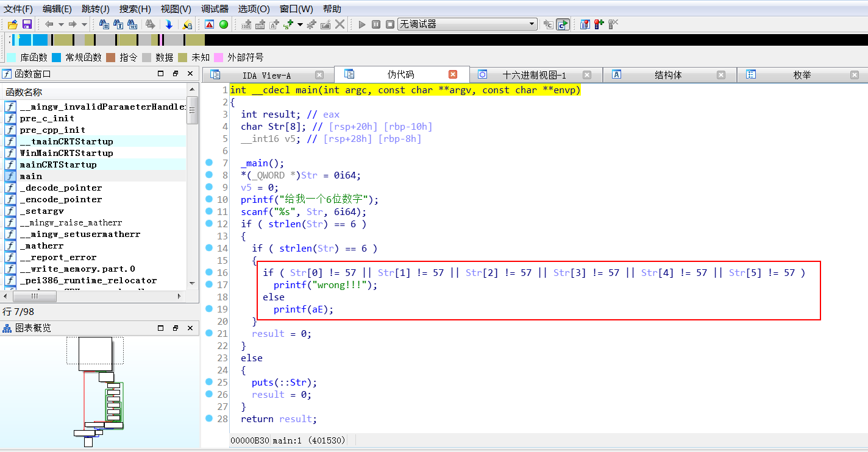Click the breakpoint list icon beside debugger tools
The image size is (868, 452).
click(585, 24)
